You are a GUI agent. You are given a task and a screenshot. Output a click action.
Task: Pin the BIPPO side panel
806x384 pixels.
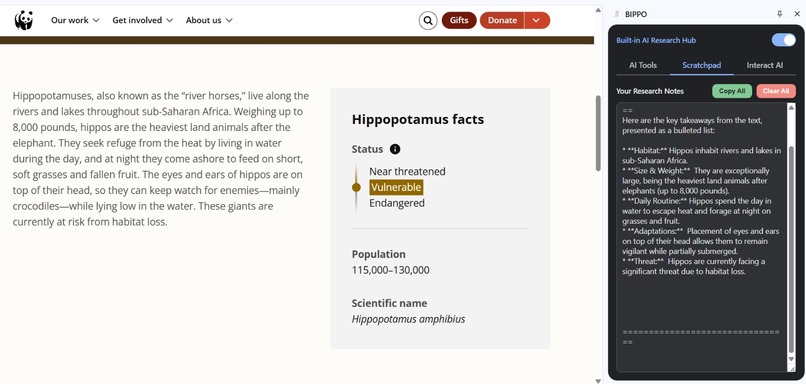[780, 14]
